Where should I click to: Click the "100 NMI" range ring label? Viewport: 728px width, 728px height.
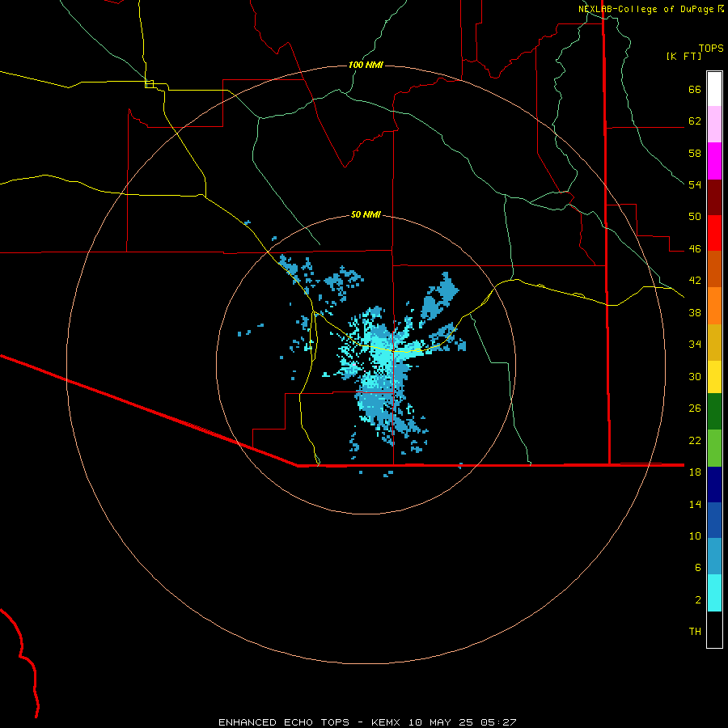pos(366,65)
